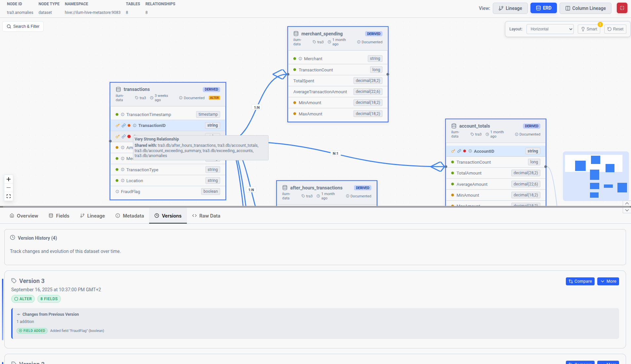The image size is (631, 364).
Task: Collapse panel with the down chevron
Action: [627, 210]
